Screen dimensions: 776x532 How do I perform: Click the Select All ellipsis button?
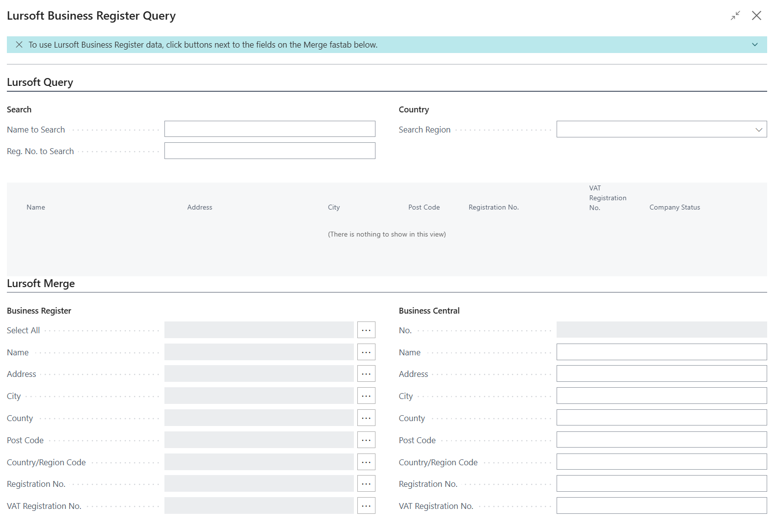click(366, 330)
